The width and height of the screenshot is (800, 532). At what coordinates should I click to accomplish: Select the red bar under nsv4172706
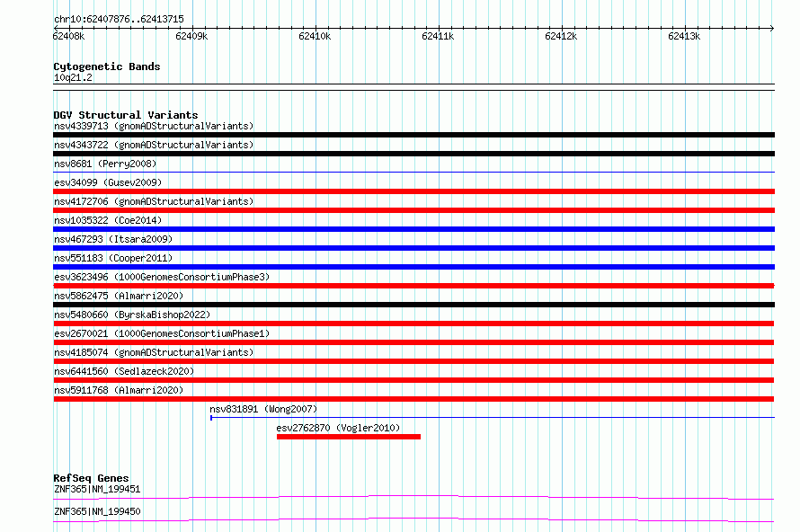click(413, 210)
